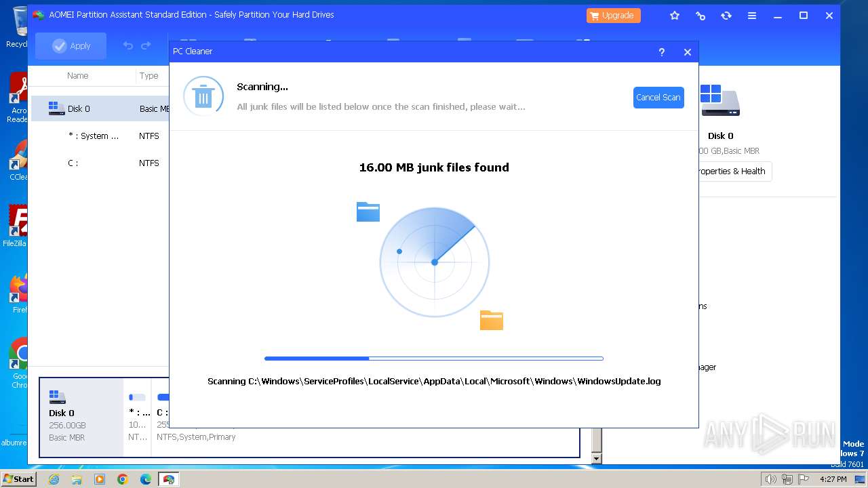Screen dimensions: 868x488
Task: Click the yellow folder icon by radar
Action: (492, 320)
